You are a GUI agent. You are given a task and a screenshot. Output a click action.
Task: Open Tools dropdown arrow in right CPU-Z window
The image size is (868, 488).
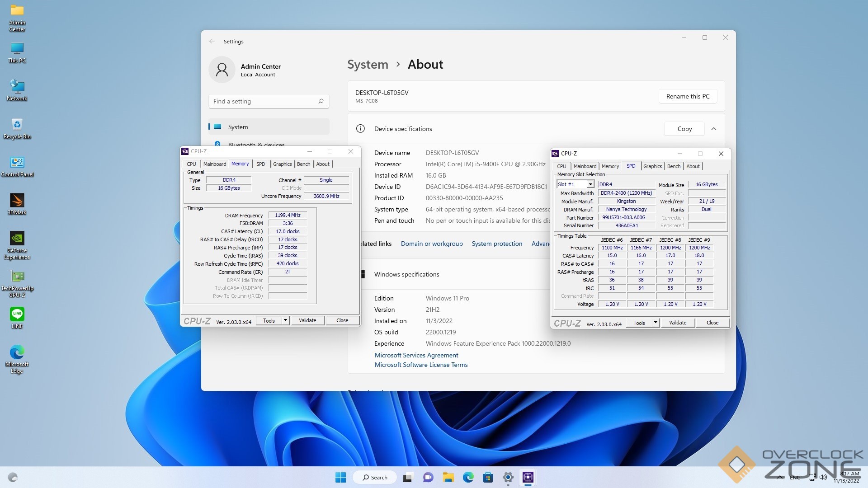(x=656, y=323)
